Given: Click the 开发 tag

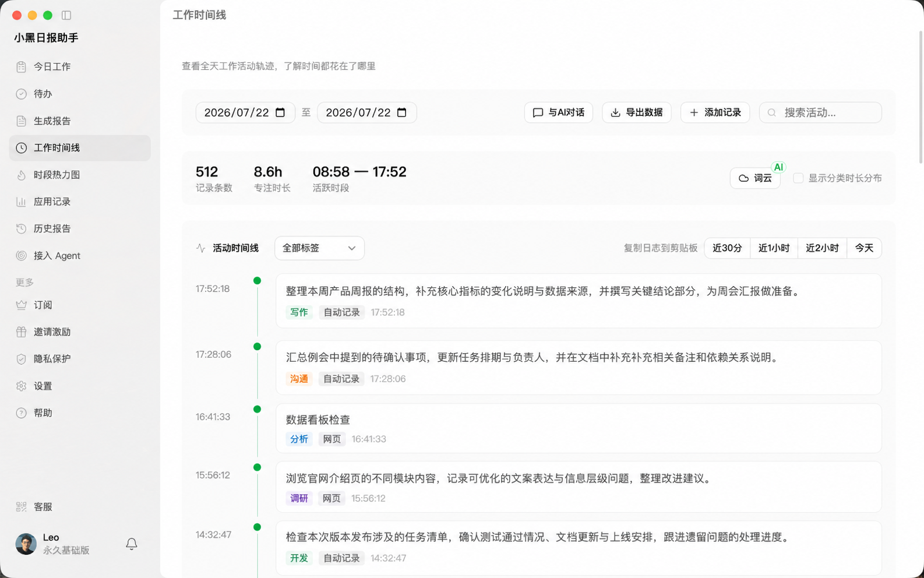Looking at the screenshot, I should coord(299,558).
